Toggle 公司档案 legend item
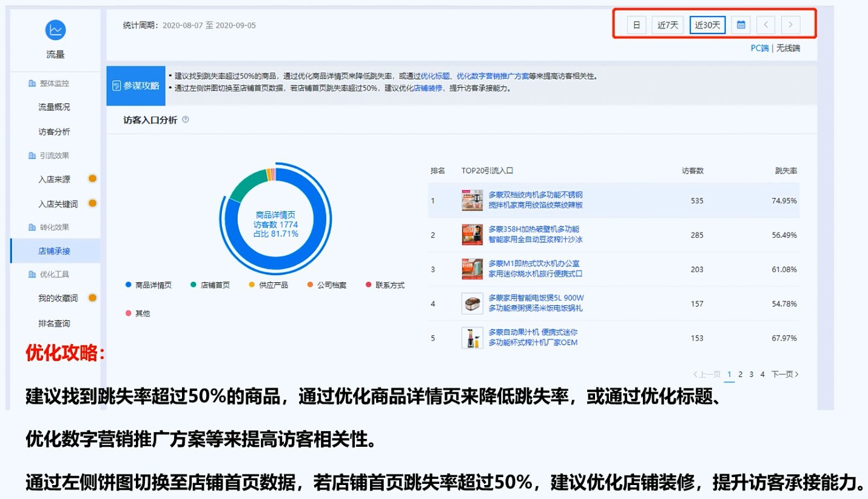This screenshot has height=499, width=868. 327,285
